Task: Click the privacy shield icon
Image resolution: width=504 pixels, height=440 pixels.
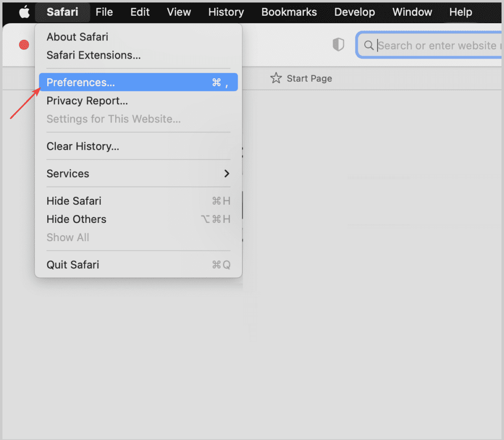Action: 338,45
